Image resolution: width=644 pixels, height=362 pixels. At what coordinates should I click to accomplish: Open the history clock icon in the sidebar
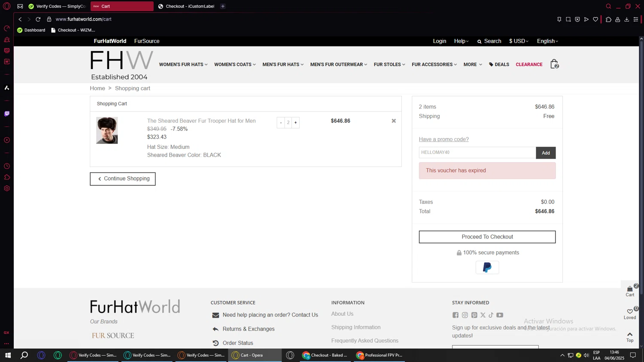pyautogui.click(x=7, y=166)
